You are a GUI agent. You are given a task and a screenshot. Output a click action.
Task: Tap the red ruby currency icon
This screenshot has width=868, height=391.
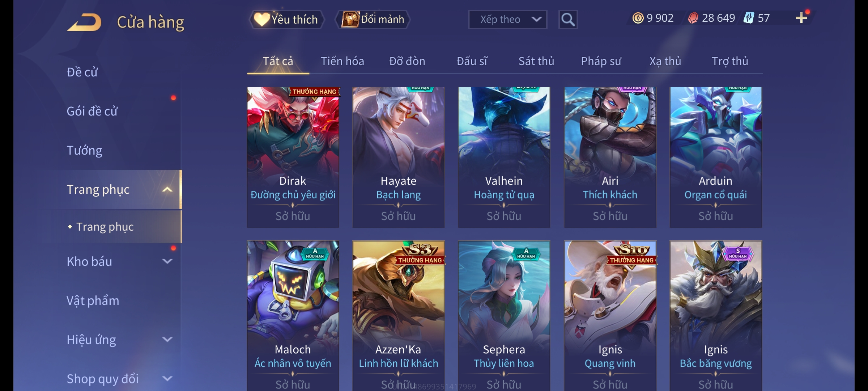[x=693, y=18]
